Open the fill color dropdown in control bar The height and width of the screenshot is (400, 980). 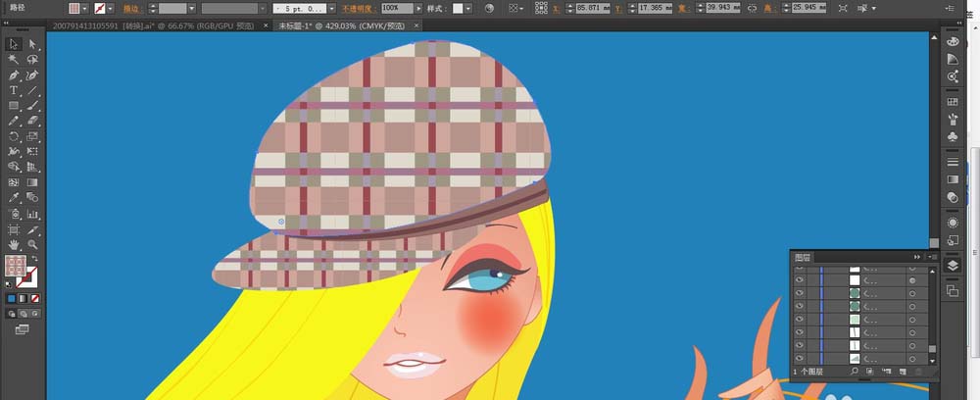pos(86,8)
